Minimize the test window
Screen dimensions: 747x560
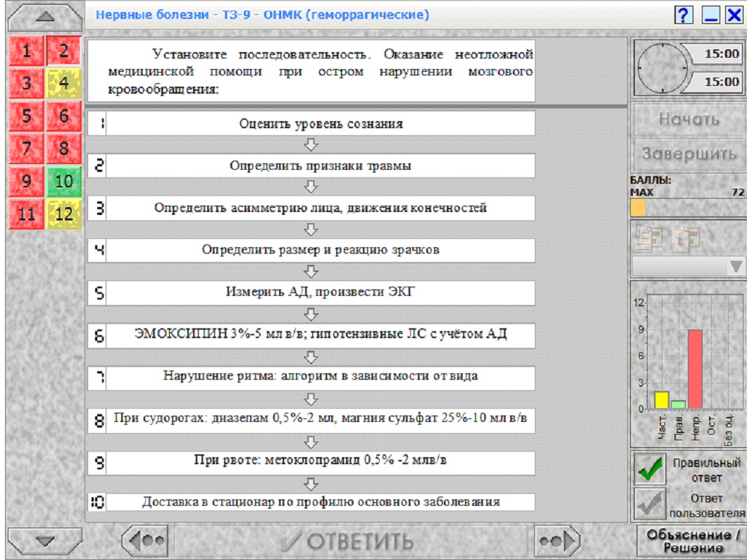(711, 15)
